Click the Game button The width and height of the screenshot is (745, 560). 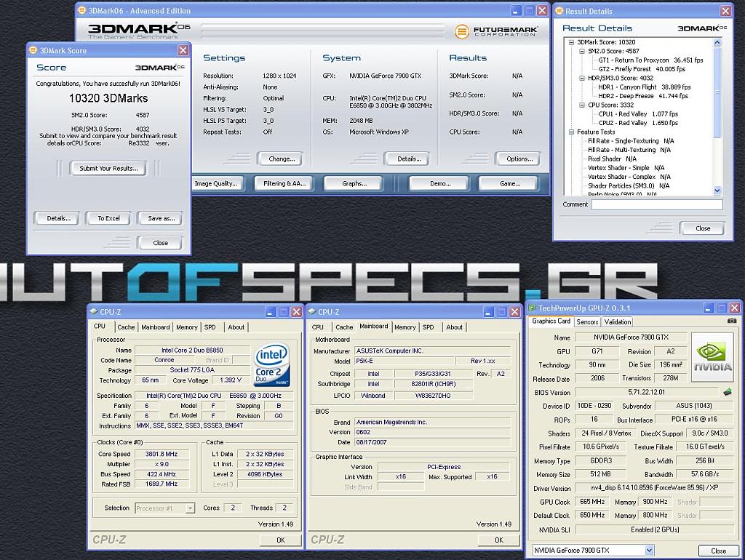510,183
